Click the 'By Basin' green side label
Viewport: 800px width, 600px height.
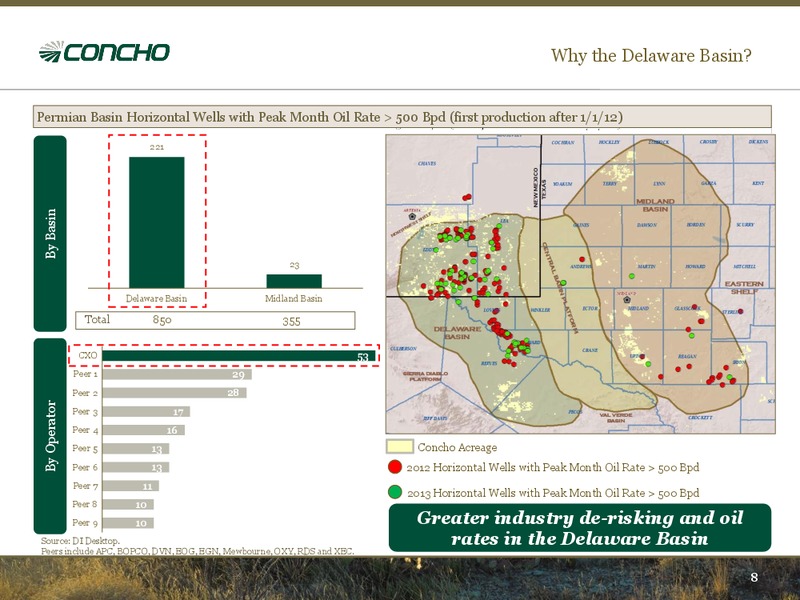50,233
